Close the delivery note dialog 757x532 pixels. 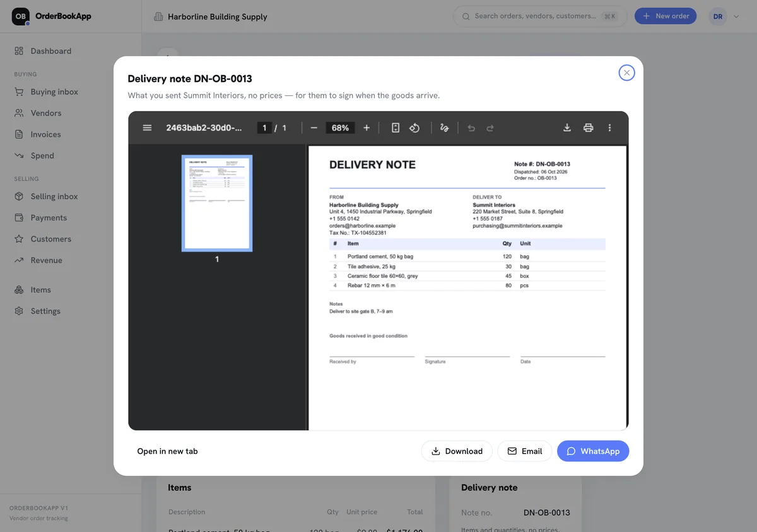(626, 72)
